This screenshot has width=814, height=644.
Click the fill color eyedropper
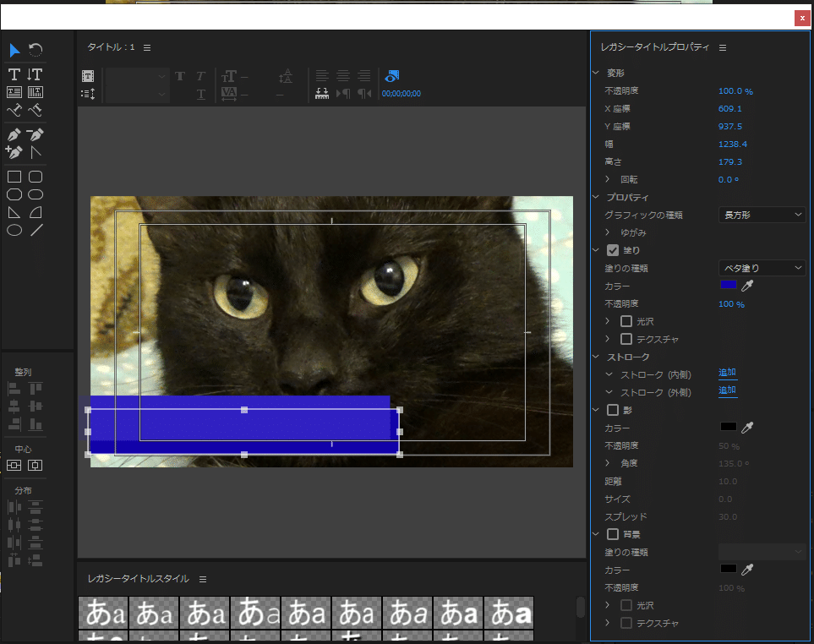(x=747, y=287)
